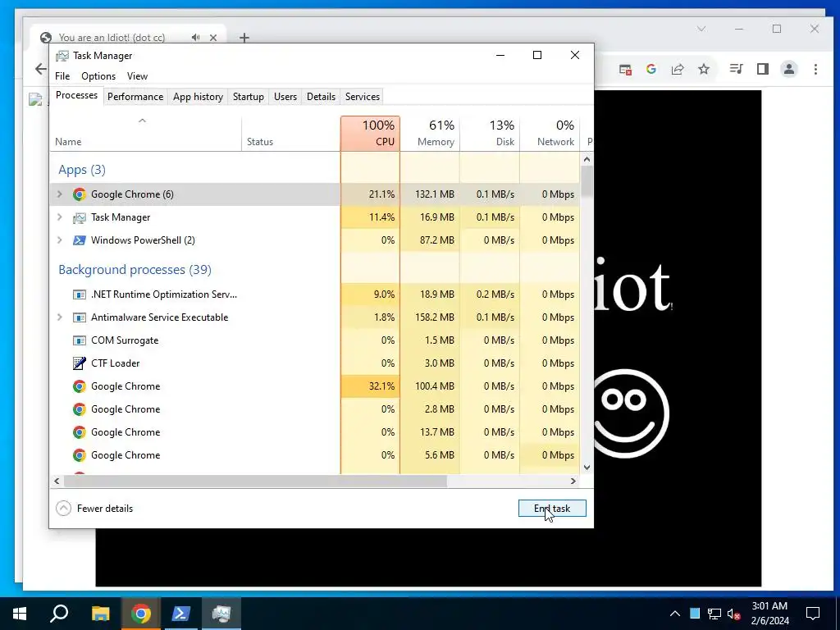Open File Explorer from the taskbar
Viewport: 840px width, 630px height.
100,614
